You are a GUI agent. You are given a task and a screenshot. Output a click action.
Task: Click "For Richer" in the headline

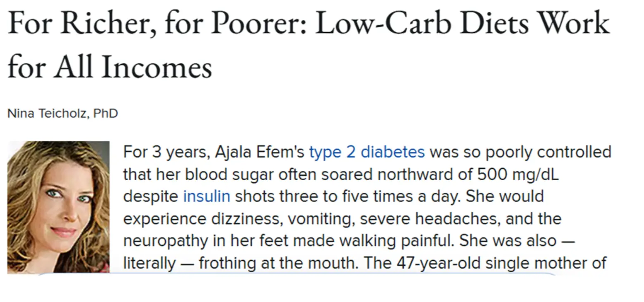[79, 24]
